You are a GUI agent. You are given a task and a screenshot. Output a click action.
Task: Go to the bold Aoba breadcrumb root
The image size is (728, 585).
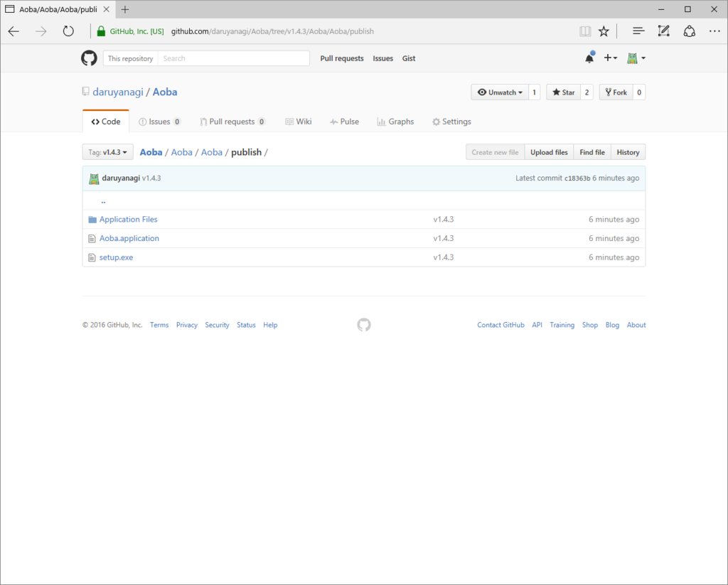click(x=151, y=152)
